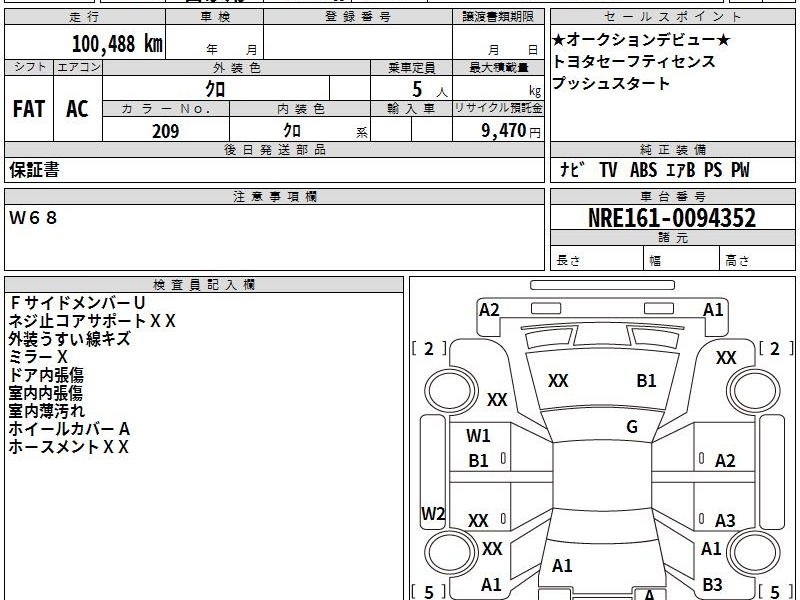Select the 長さ dimension cell
800x600 pixels.
click(x=597, y=260)
